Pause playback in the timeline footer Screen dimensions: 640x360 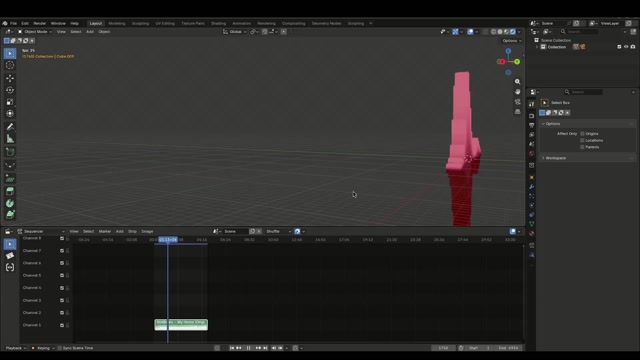pos(249,348)
